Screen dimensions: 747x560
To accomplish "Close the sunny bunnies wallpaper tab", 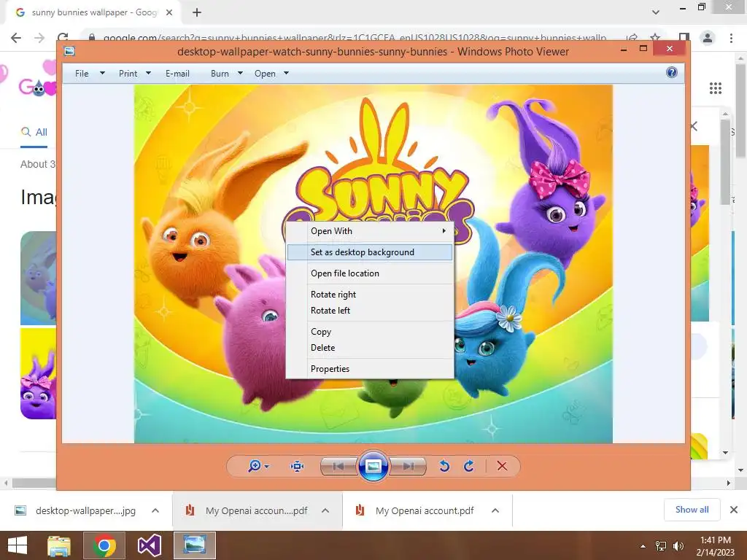I will [x=169, y=12].
